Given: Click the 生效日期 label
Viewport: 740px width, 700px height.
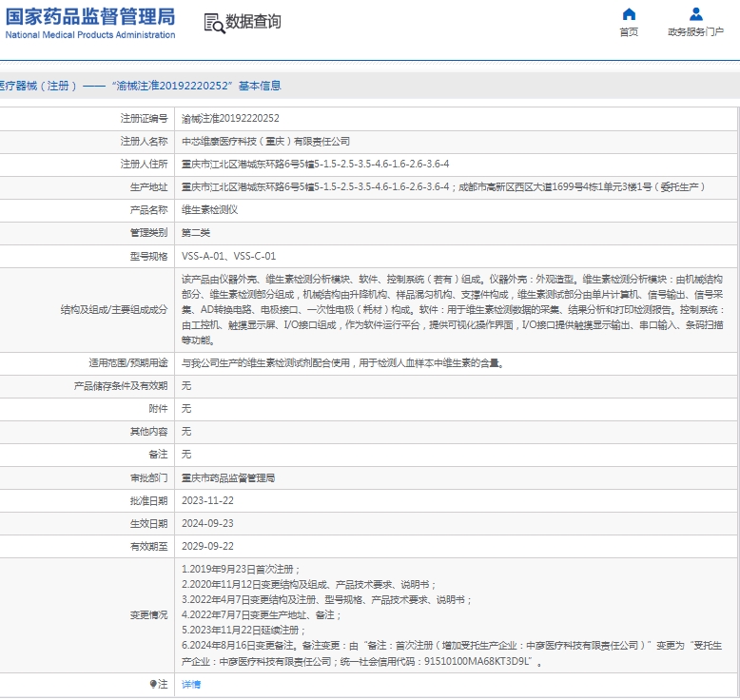Looking at the screenshot, I should pyautogui.click(x=148, y=523).
